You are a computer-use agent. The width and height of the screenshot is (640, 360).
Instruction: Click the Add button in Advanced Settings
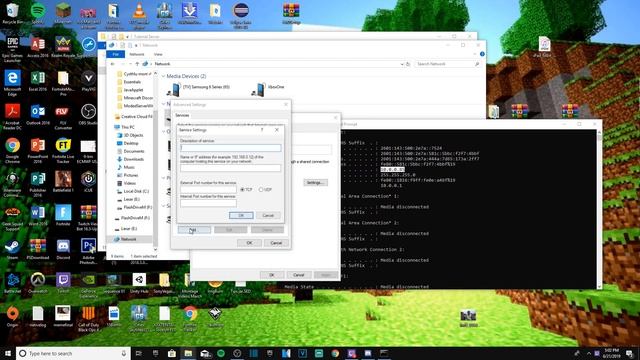194,230
